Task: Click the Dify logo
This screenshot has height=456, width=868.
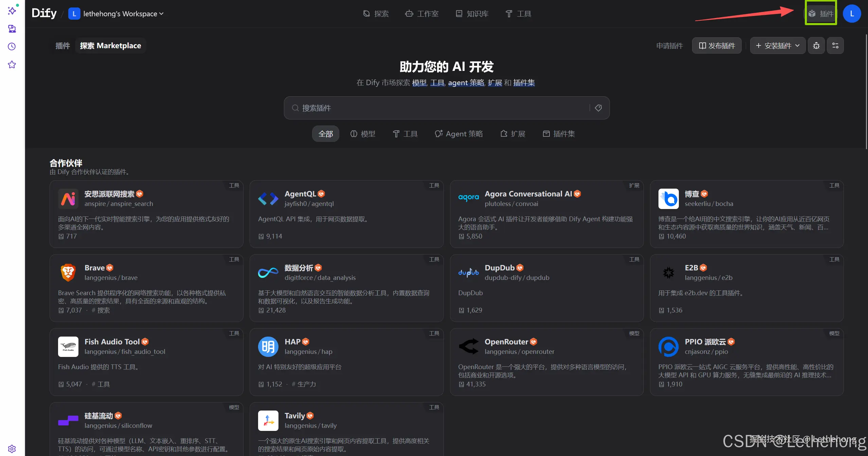Action: [x=44, y=13]
